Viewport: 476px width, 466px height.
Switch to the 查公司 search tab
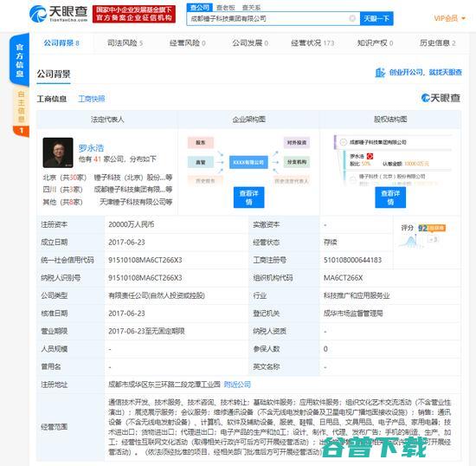[200, 8]
